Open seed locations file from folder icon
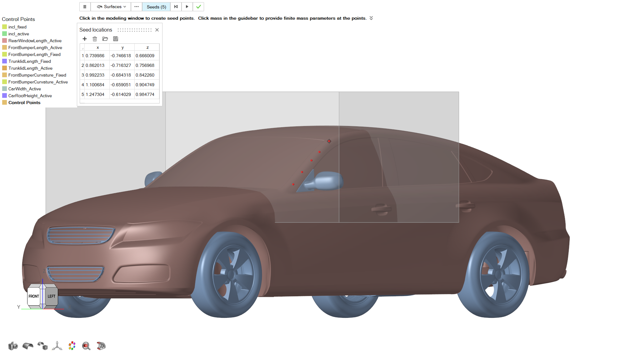The image size is (644, 361). (x=105, y=39)
